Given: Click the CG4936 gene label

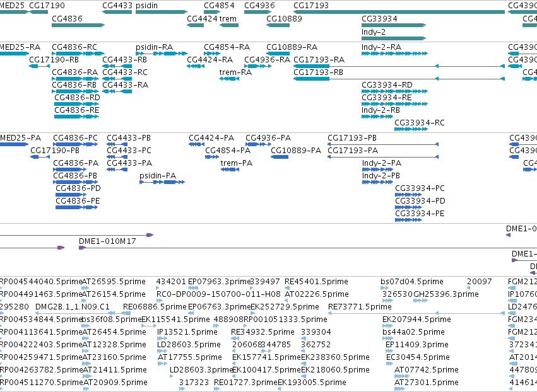Looking at the screenshot, I should click(259, 6).
